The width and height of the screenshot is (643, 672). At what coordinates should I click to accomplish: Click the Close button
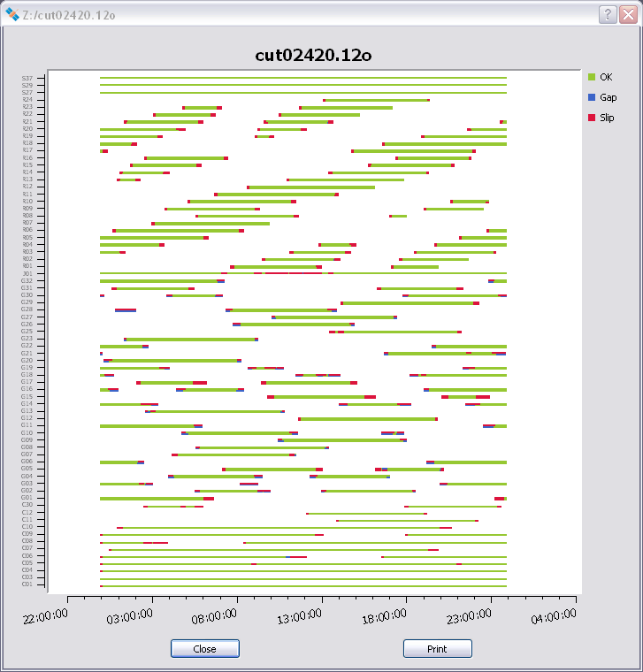point(204,649)
